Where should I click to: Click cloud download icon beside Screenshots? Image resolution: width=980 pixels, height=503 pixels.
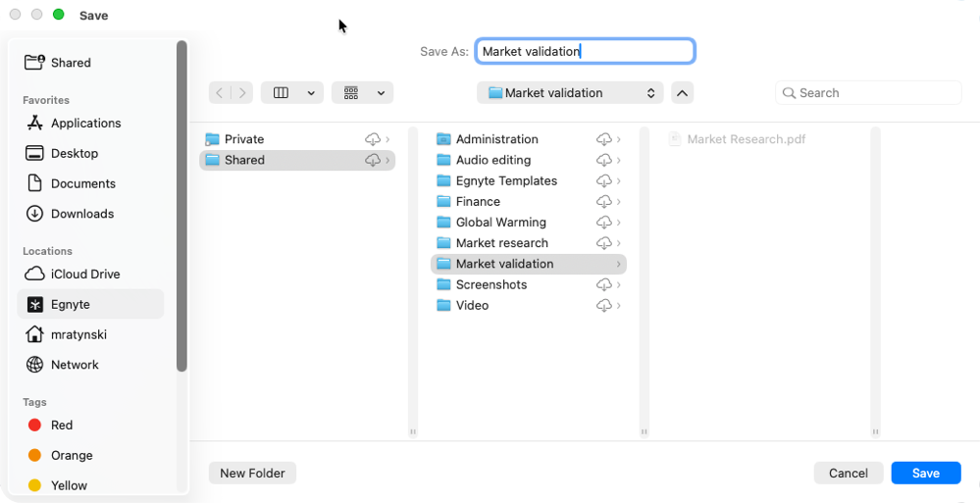pos(603,284)
